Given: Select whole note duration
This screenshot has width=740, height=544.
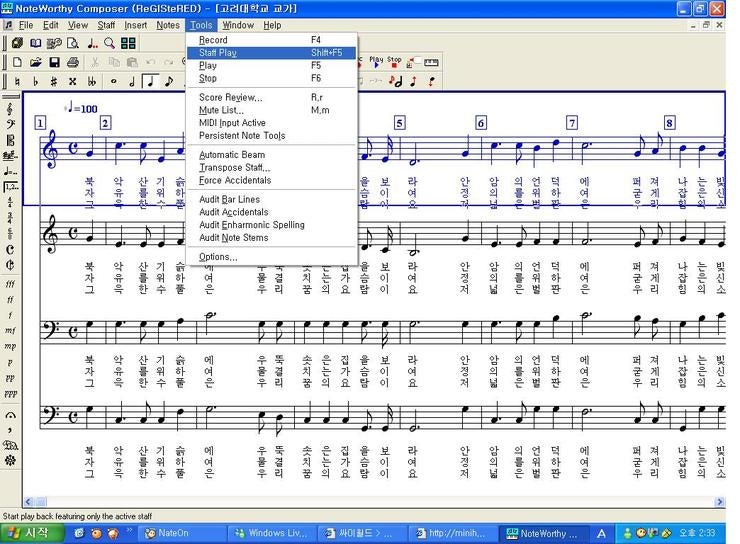Looking at the screenshot, I should [113, 81].
